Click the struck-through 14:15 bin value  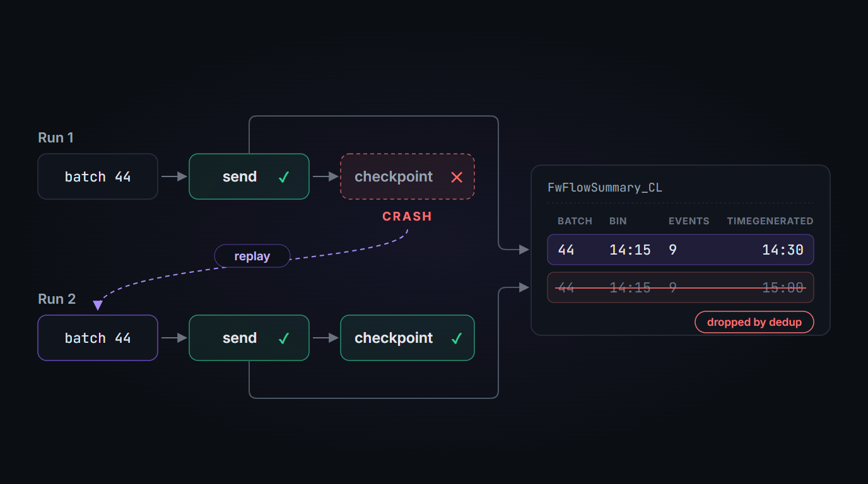point(630,287)
